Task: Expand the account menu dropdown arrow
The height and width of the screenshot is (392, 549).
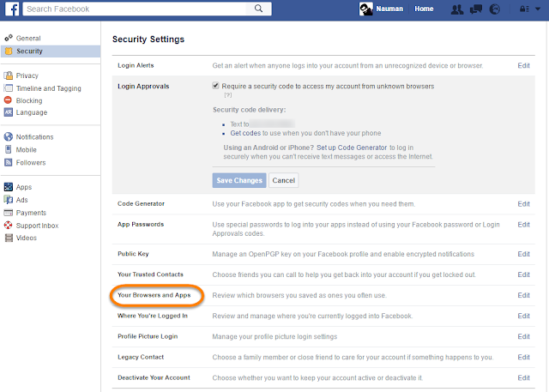Action: pyautogui.click(x=538, y=9)
